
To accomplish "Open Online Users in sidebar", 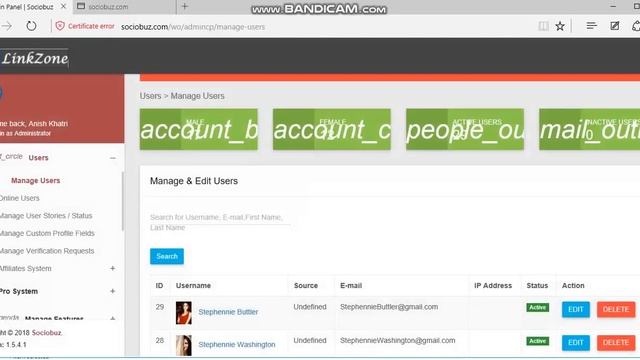I will coord(20,198).
